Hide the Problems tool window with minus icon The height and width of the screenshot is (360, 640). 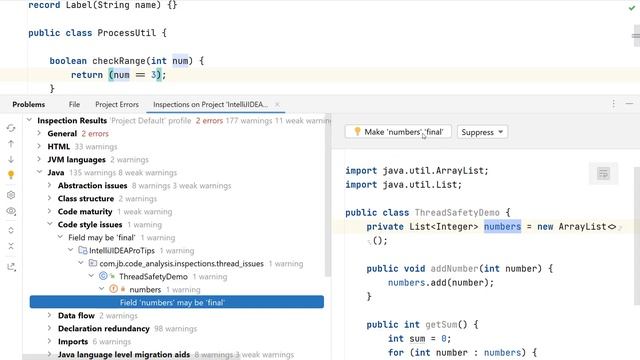(x=629, y=104)
